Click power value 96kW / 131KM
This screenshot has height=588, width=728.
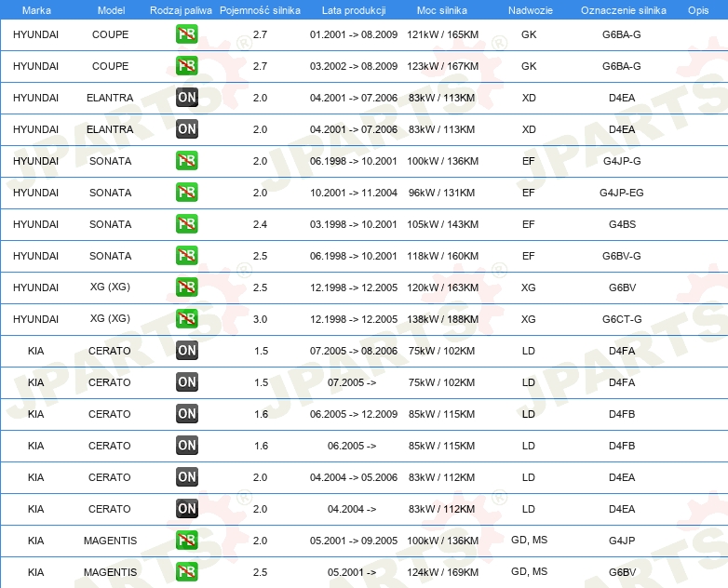pyautogui.click(x=441, y=193)
